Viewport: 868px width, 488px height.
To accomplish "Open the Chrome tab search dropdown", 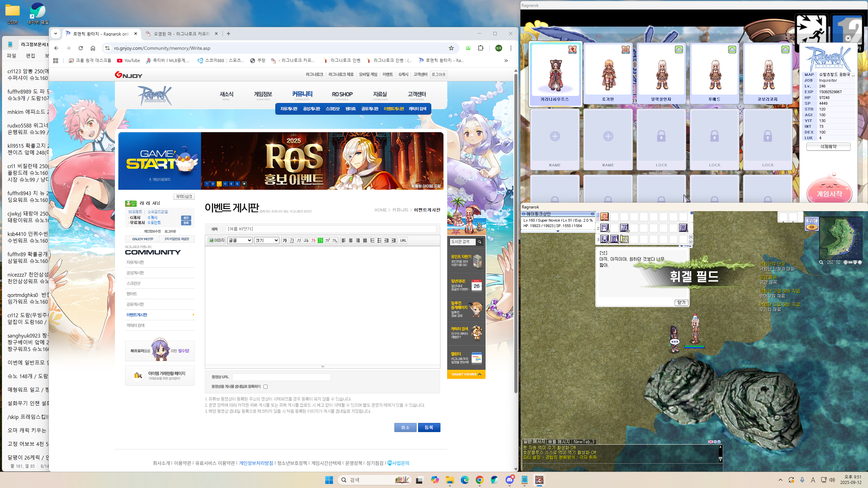I will coord(56,34).
